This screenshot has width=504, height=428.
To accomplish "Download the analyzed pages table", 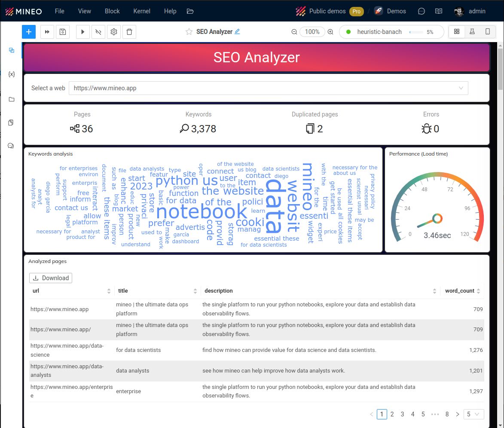I will (x=51, y=278).
